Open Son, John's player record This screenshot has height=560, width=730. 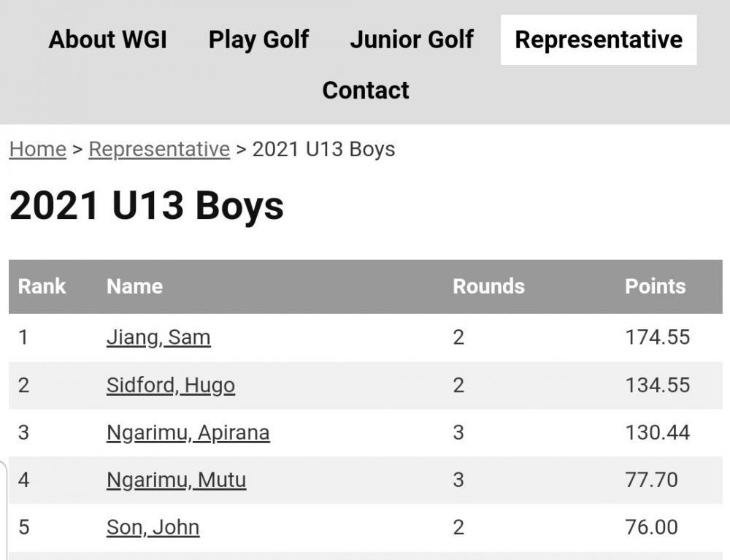pos(153,527)
